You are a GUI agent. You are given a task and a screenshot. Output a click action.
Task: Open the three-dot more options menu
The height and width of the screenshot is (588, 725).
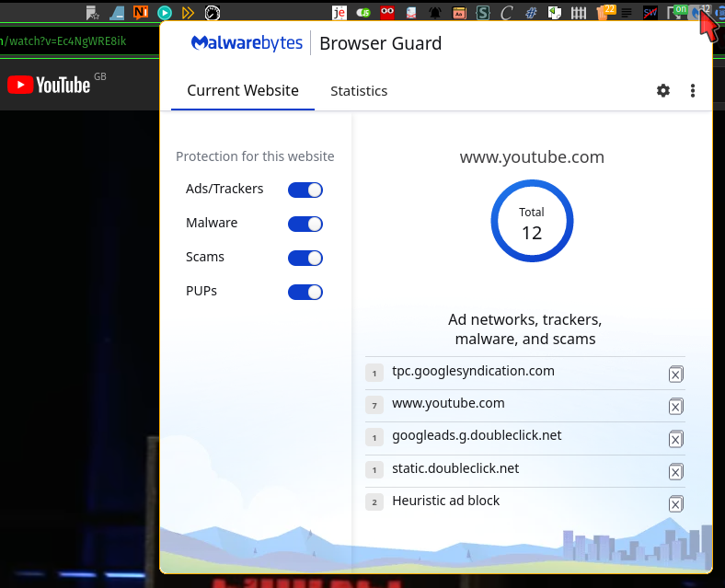click(693, 90)
